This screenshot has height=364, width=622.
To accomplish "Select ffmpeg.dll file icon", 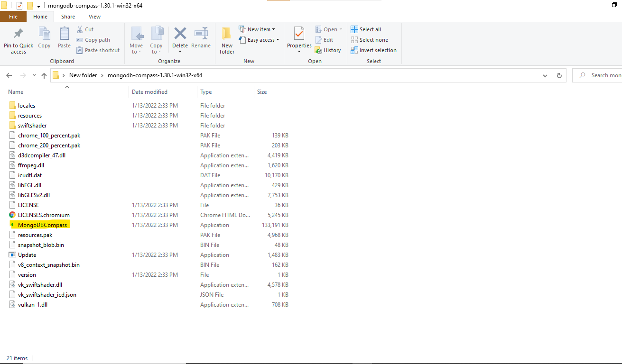I will 12,165.
